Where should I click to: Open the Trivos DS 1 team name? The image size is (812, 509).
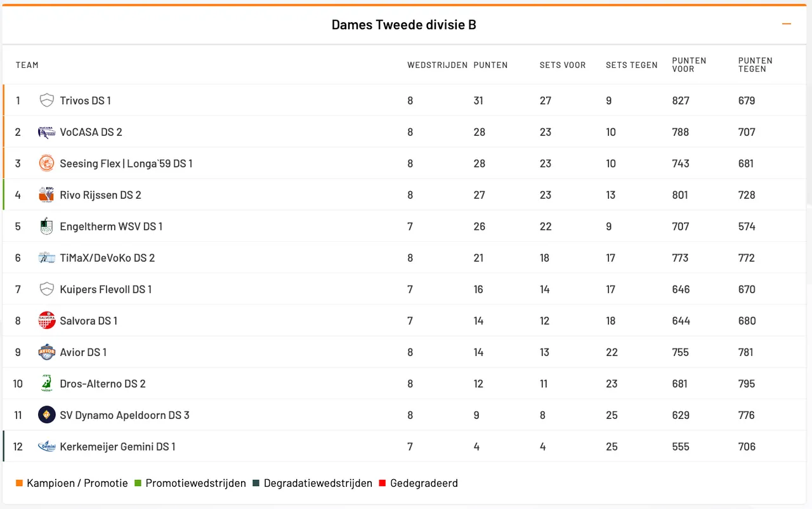click(85, 100)
